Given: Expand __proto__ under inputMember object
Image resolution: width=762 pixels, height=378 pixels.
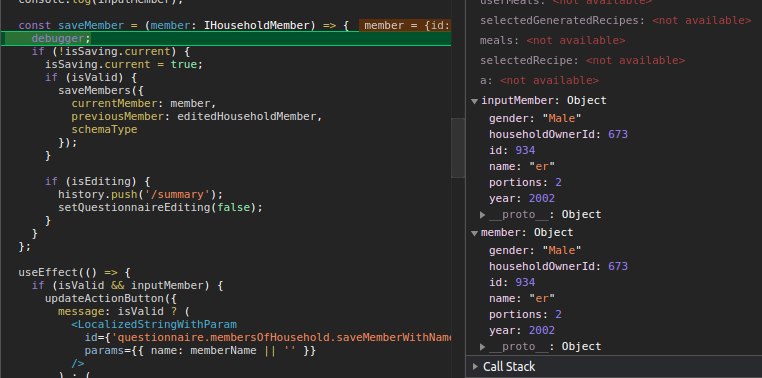Looking at the screenshot, I should [x=483, y=215].
